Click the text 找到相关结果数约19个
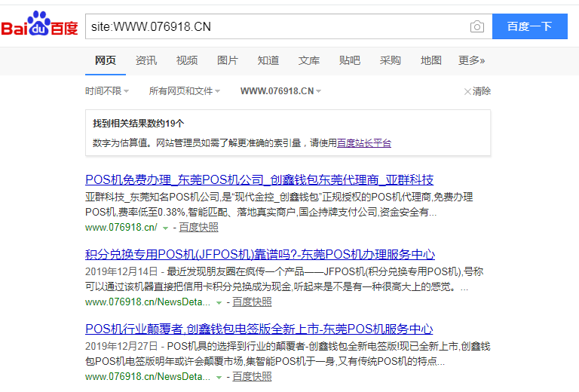Viewport: 579px width, 392px height. point(138,124)
